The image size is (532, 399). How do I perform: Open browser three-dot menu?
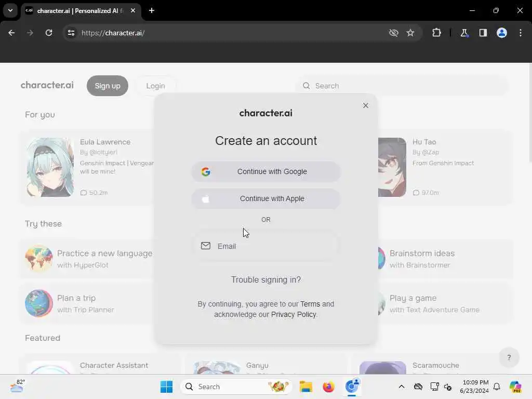521,33
